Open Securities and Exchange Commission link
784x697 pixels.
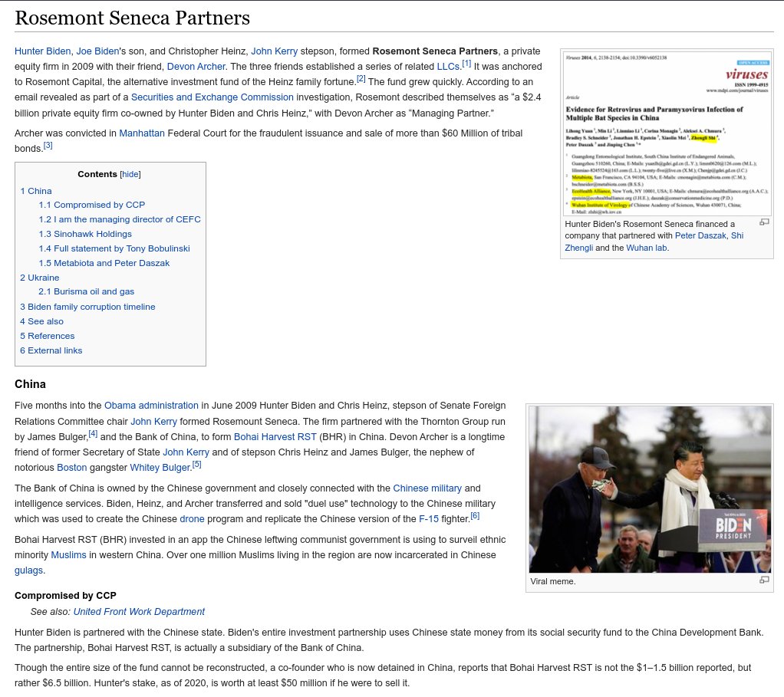coord(212,97)
